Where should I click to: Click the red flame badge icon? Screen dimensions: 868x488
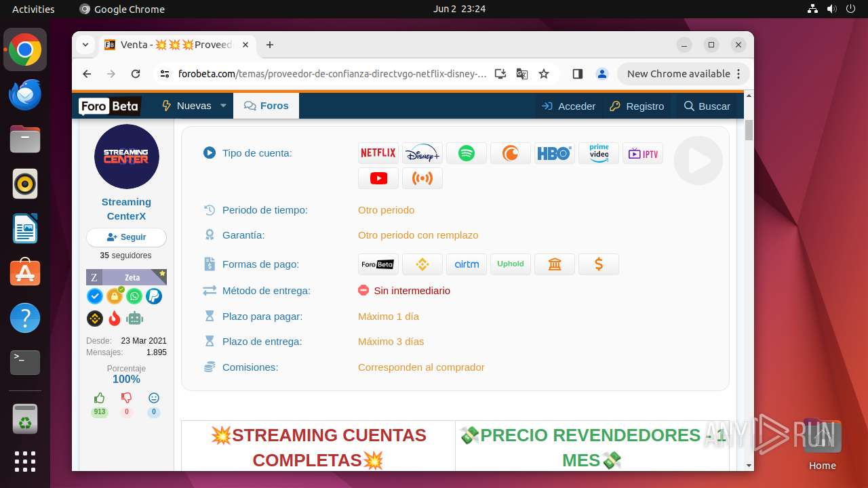point(115,318)
